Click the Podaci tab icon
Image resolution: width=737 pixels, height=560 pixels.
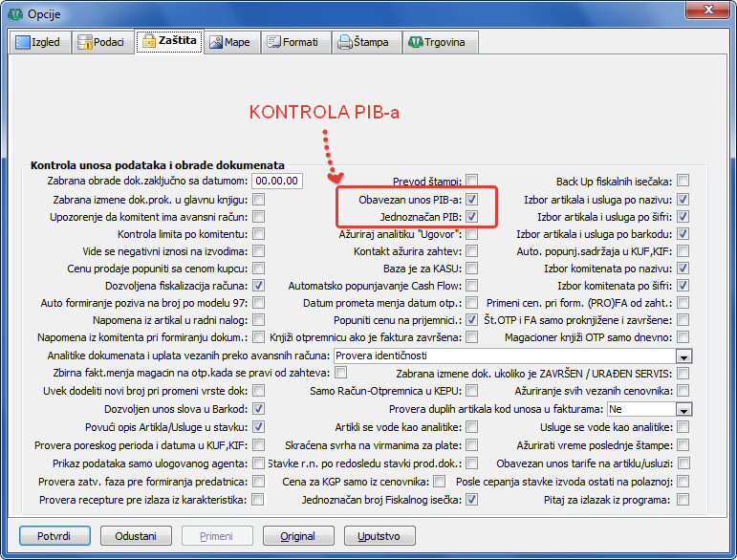85,42
